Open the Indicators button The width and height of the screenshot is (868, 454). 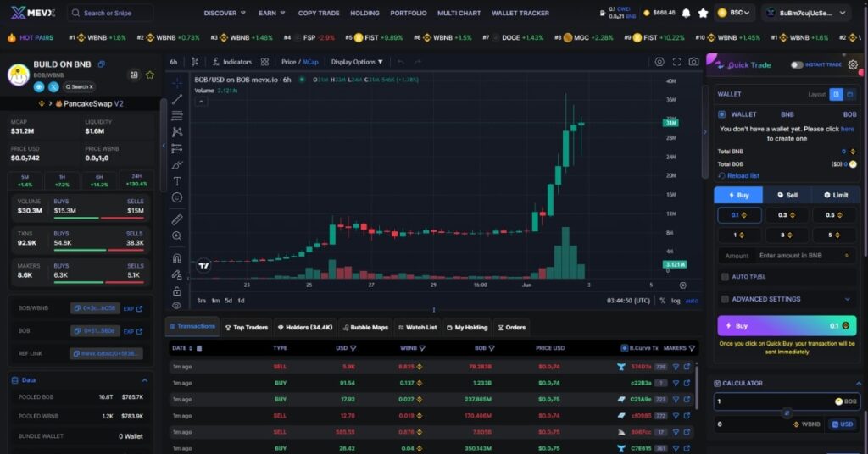[x=231, y=62]
